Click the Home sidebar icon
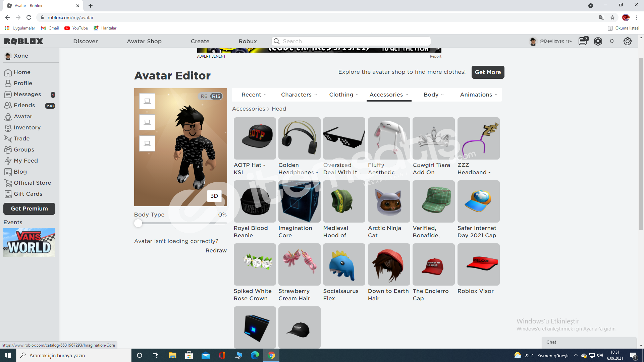Viewport: 644px width, 362px height. point(8,72)
